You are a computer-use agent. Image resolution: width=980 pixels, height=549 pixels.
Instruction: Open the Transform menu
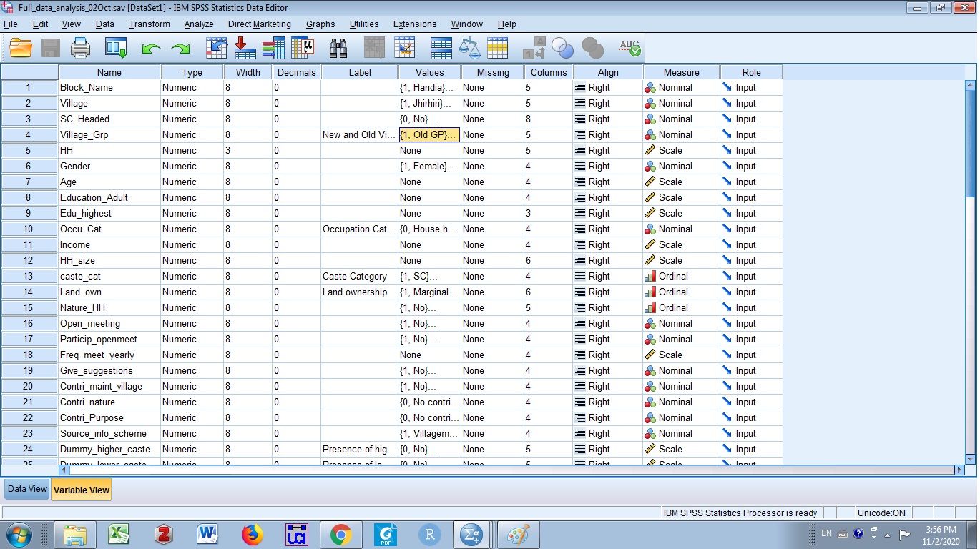coord(150,24)
